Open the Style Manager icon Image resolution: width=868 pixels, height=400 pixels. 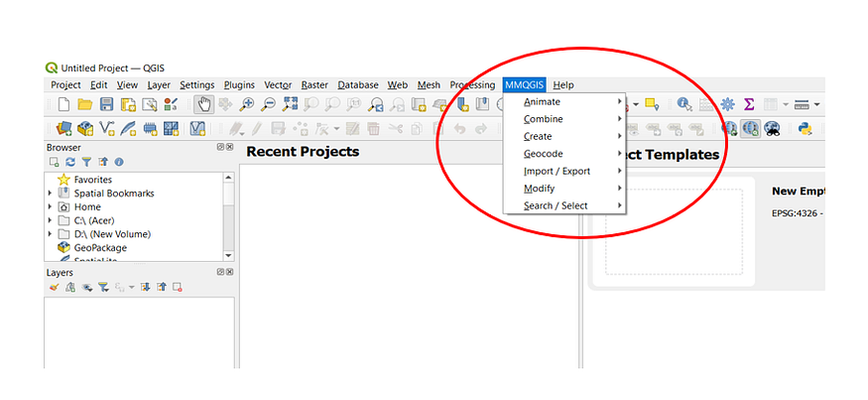[x=171, y=104]
